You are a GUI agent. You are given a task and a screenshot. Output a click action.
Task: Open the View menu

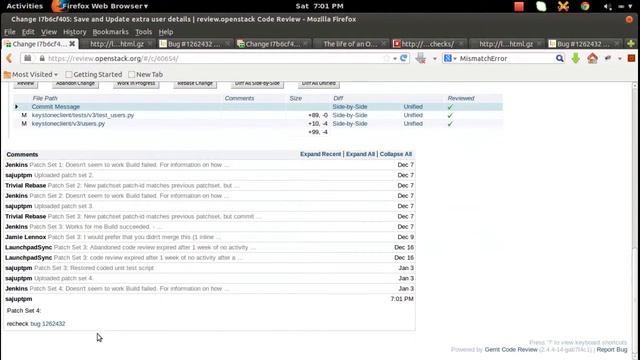[49, 32]
